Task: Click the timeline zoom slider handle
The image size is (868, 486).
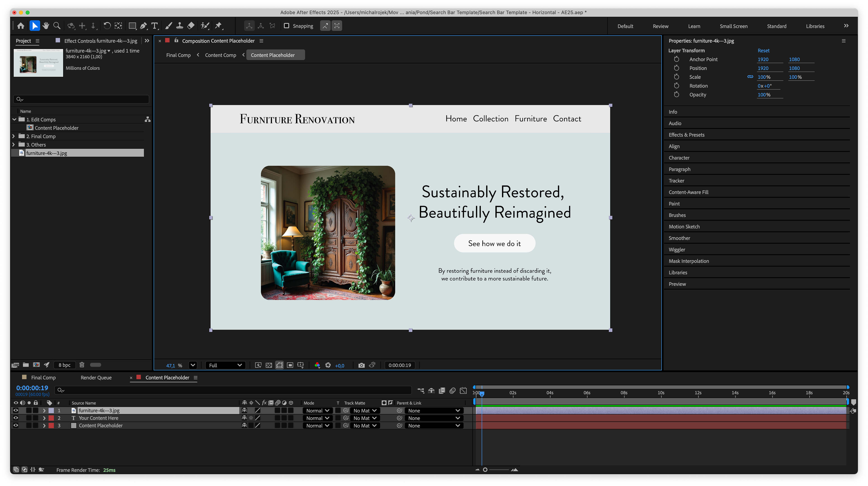Action: (x=485, y=470)
